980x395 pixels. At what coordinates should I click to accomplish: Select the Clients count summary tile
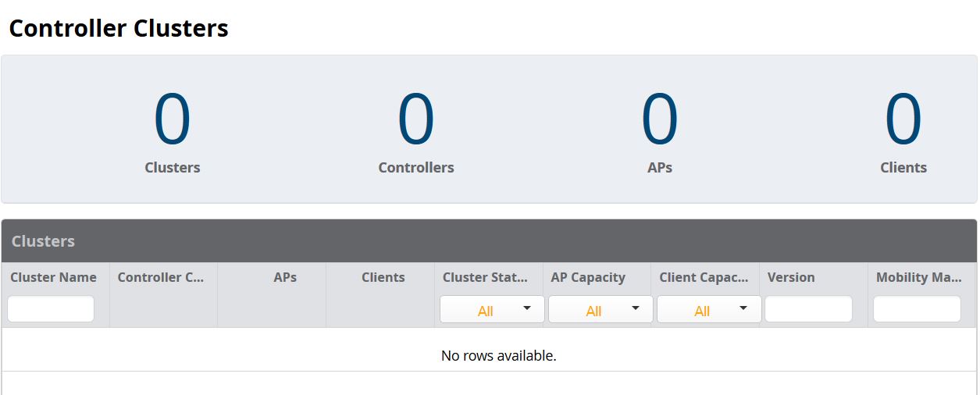(903, 131)
